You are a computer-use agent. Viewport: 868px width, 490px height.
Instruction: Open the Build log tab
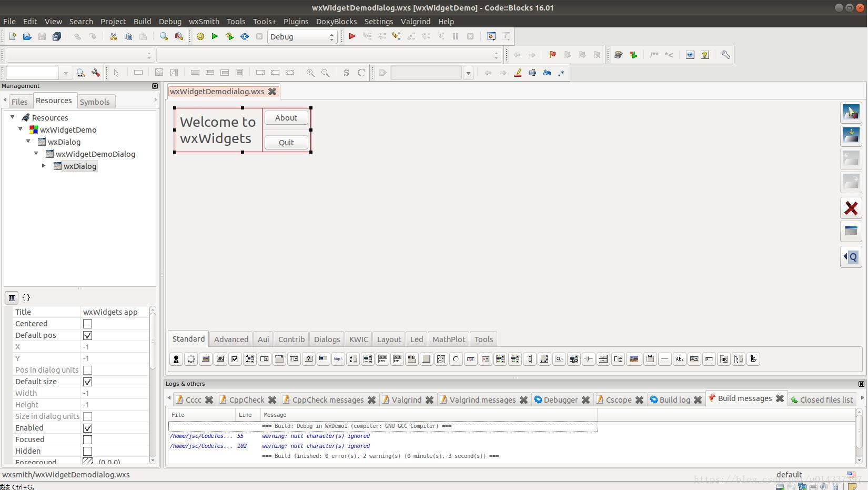point(675,400)
